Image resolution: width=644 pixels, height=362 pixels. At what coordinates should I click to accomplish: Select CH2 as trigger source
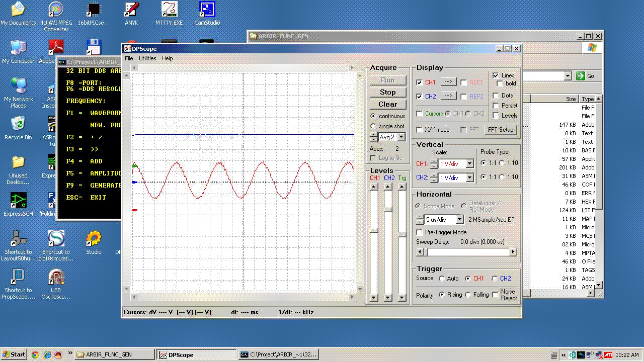click(x=495, y=279)
